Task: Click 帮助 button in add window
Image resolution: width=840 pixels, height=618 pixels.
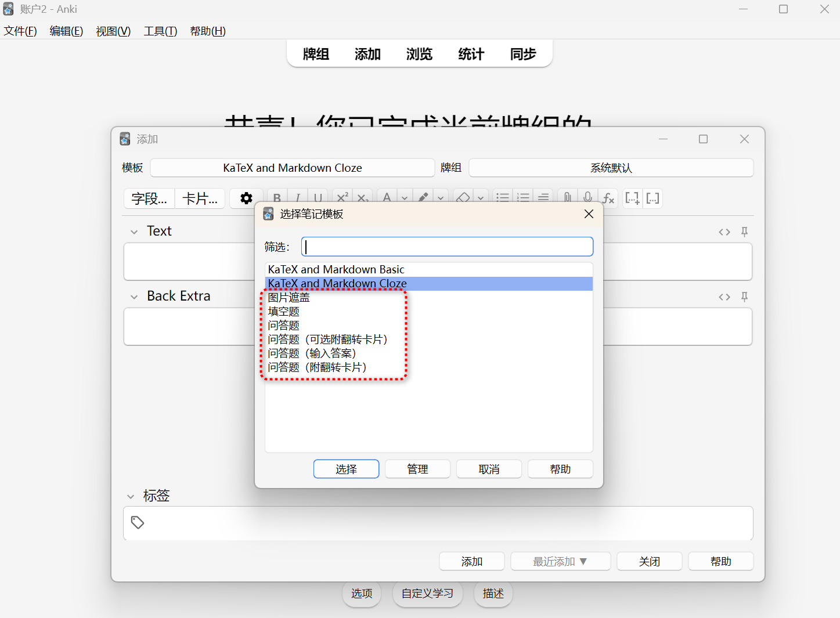Action: click(720, 561)
